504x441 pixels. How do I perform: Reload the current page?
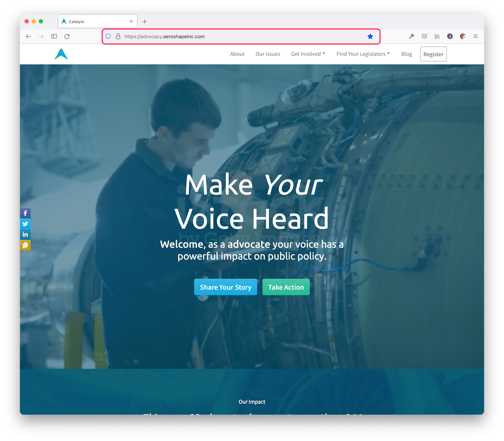[x=67, y=36]
